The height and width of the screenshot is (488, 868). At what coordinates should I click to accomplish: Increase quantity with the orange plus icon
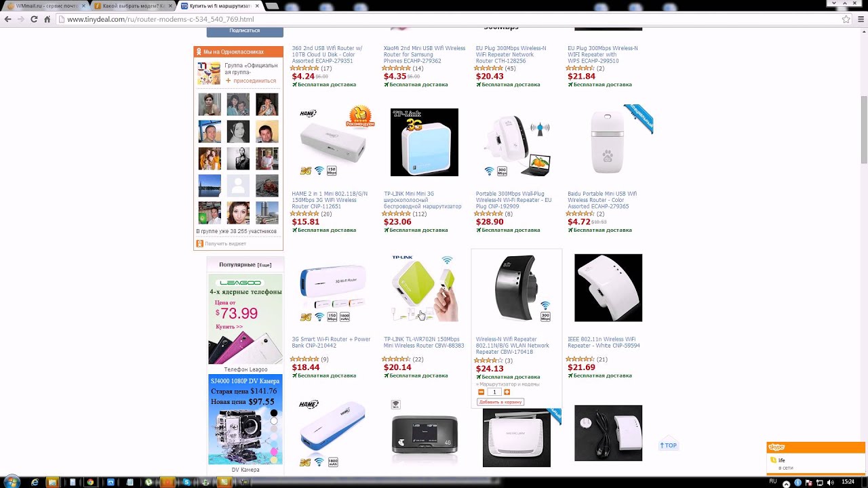[507, 392]
